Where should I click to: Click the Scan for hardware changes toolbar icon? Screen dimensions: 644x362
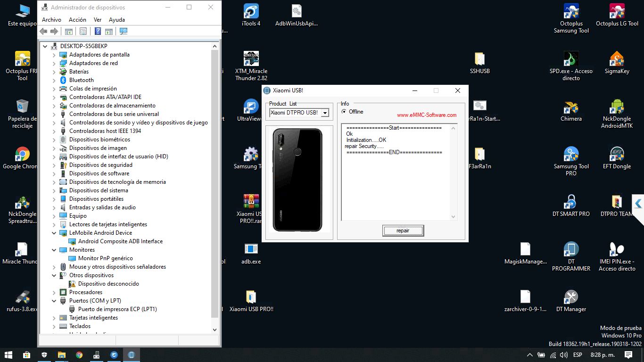(x=124, y=31)
